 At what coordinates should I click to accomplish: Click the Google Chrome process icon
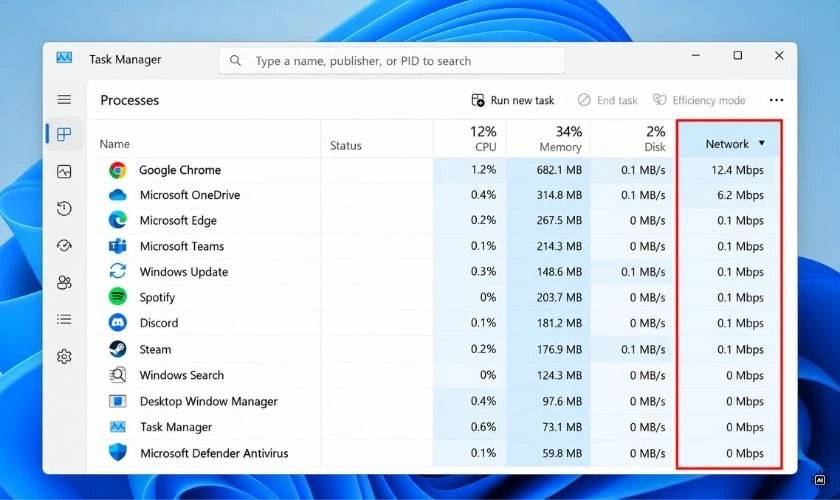pyautogui.click(x=117, y=170)
